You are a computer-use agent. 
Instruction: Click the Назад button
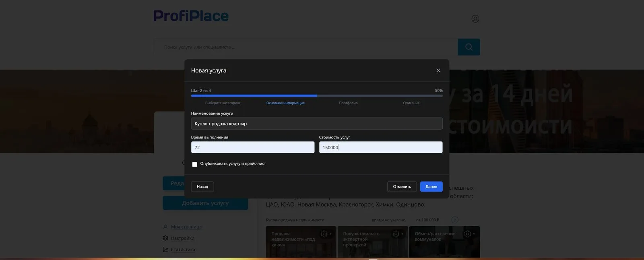pos(202,187)
